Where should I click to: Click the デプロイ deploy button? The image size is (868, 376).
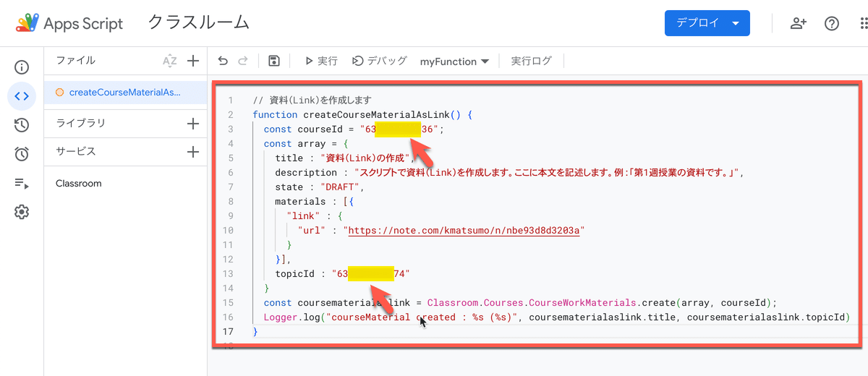[707, 23]
